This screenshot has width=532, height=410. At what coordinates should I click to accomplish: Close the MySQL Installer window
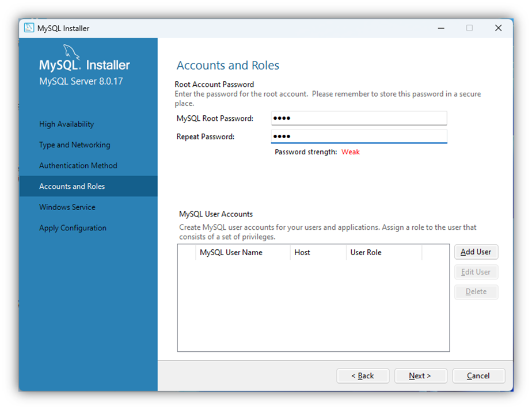[x=498, y=28]
